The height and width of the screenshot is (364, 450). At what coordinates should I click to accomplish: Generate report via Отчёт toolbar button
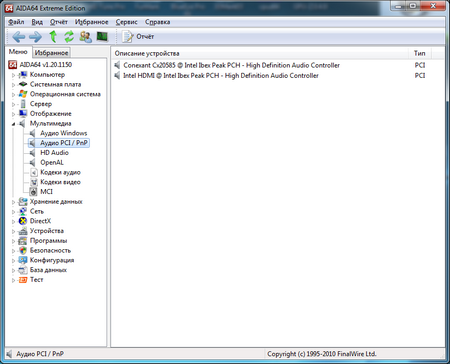point(138,37)
